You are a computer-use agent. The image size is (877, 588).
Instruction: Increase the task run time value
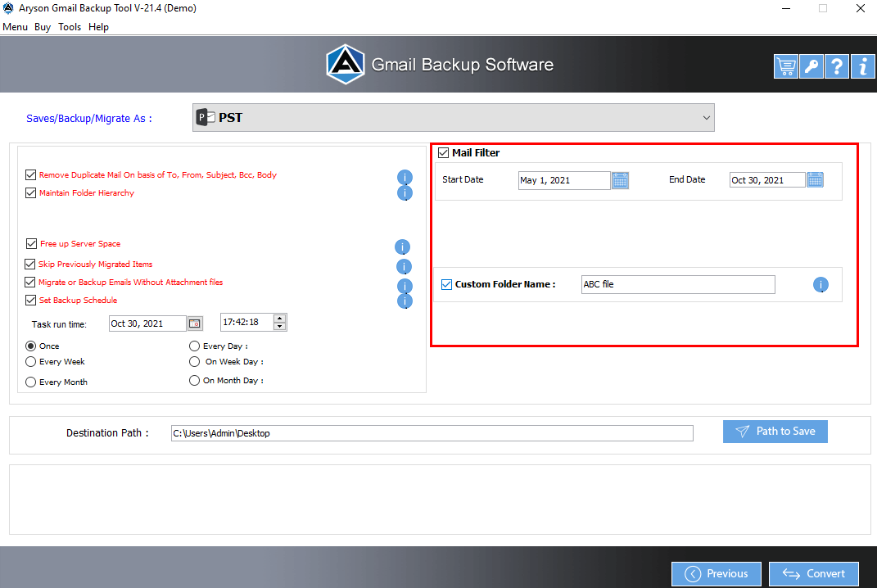280,319
